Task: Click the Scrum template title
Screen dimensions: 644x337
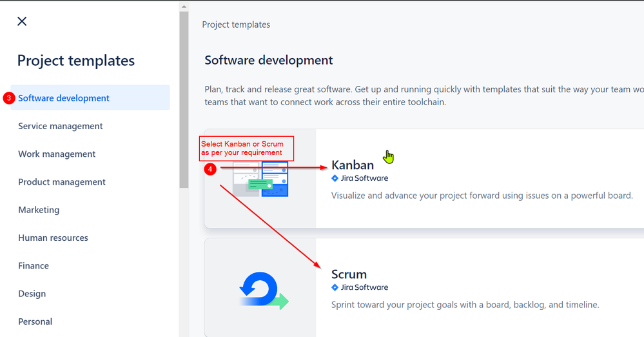Action: (349, 274)
